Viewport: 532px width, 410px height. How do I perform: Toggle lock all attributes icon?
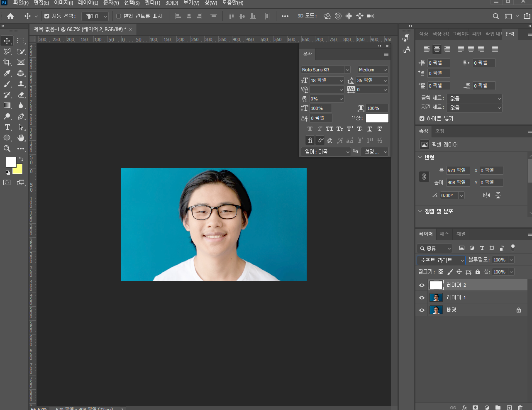click(478, 272)
